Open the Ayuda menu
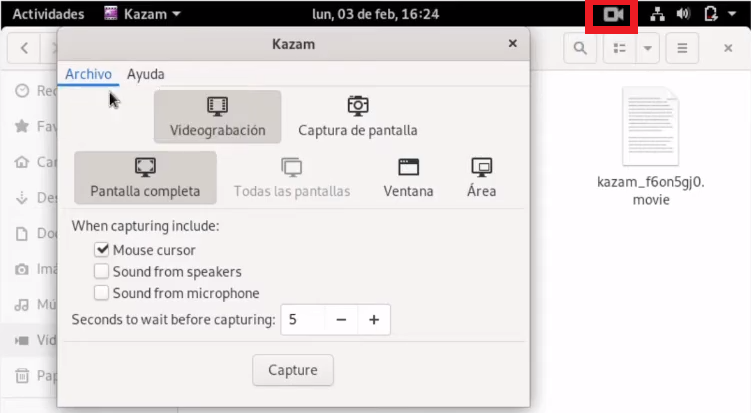Viewport: 751px width, 413px height. pos(146,74)
